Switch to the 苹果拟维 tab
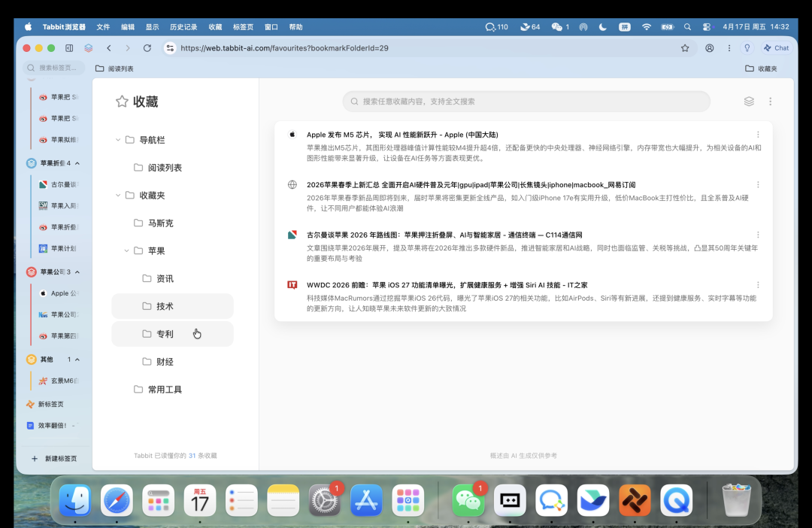This screenshot has width=812, height=528. point(59,140)
